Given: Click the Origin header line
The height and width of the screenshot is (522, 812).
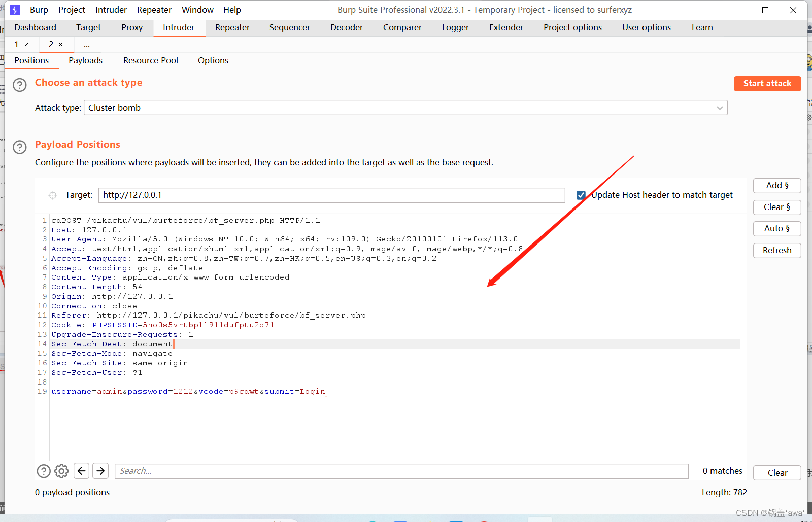Looking at the screenshot, I should (x=112, y=297).
